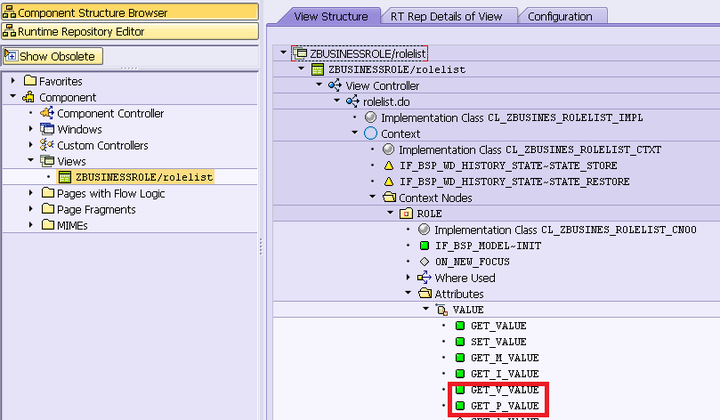The width and height of the screenshot is (720, 420).
Task: Click the Where Used icon
Action: coord(424,278)
